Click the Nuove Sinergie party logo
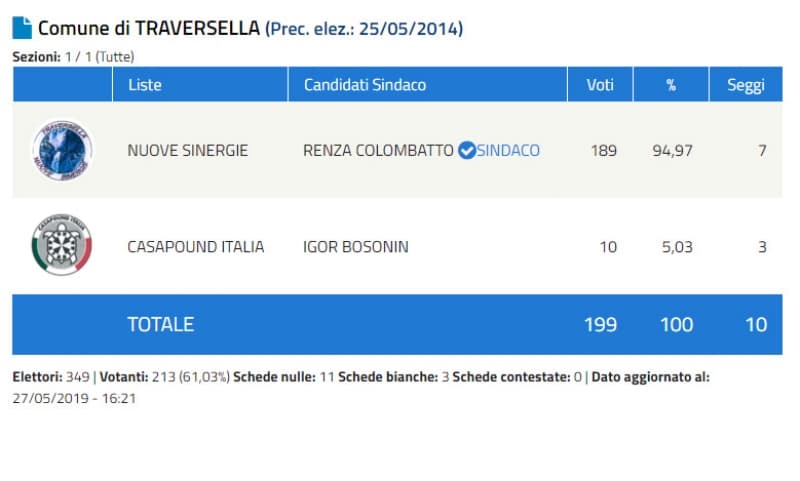The height and width of the screenshot is (481, 800). pyautogui.click(x=61, y=150)
